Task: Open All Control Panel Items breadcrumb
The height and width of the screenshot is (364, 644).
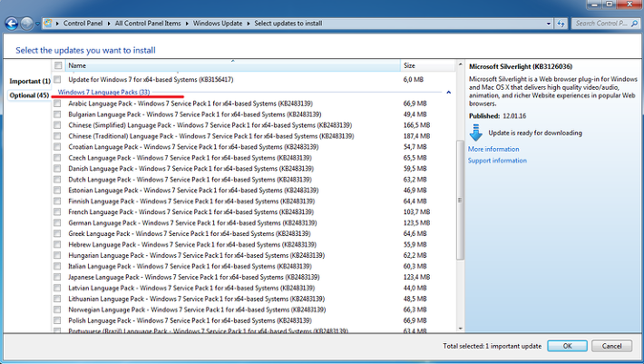Action: click(x=148, y=24)
